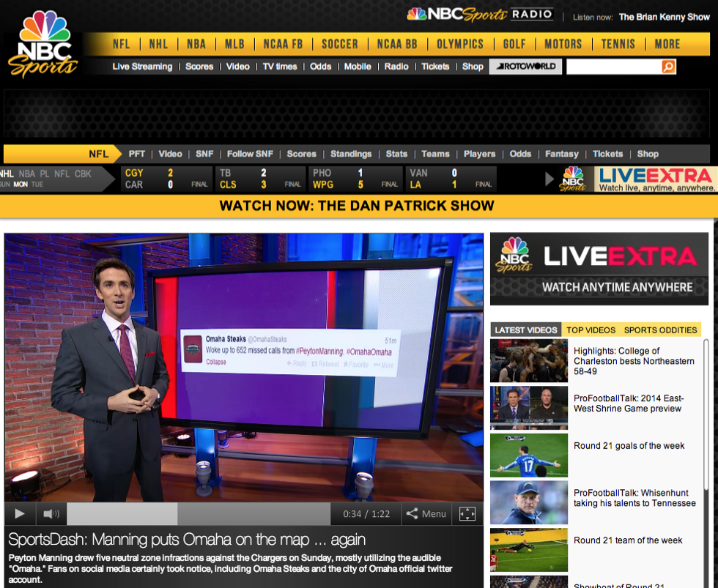Open the Radio link

click(396, 67)
